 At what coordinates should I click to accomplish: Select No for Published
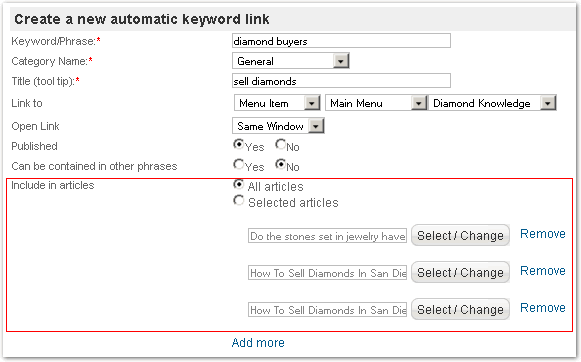280,145
